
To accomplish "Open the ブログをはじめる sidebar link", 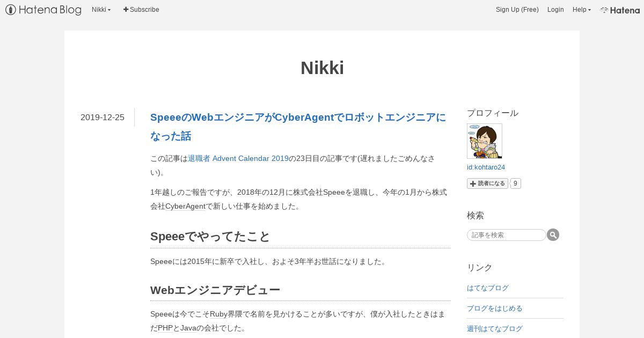I will [x=495, y=308].
